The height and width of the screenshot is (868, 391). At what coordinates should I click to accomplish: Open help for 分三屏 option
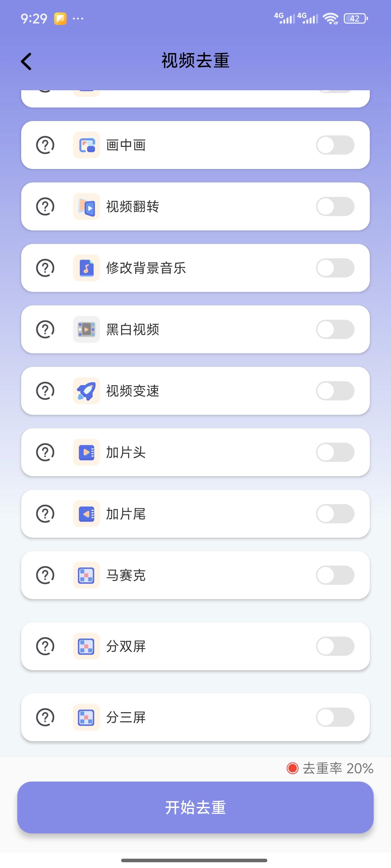(45, 717)
